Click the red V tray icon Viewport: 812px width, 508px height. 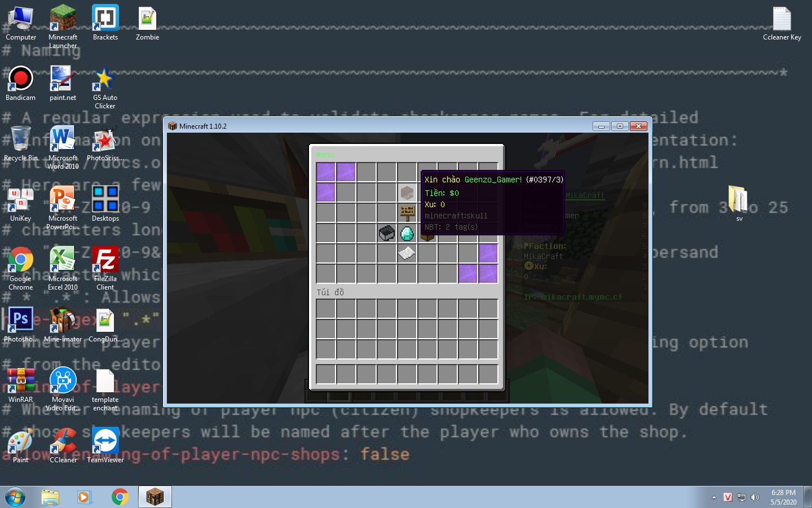pos(728,497)
